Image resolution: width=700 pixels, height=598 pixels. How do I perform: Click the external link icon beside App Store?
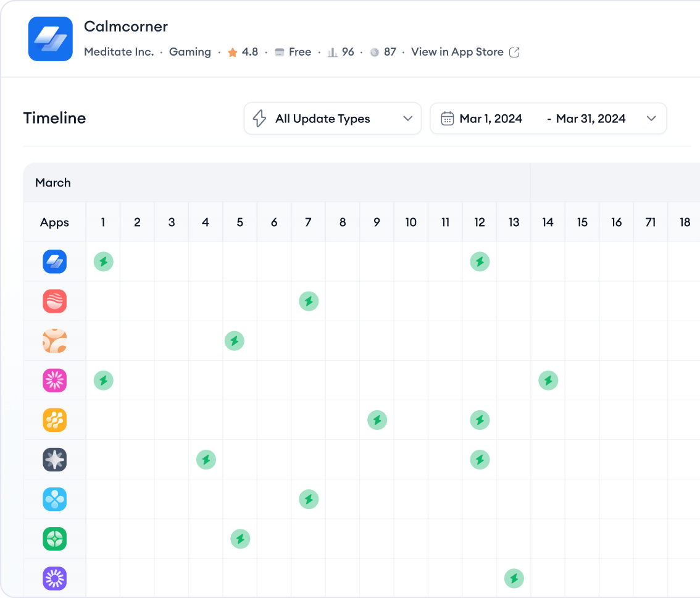pyautogui.click(x=514, y=53)
